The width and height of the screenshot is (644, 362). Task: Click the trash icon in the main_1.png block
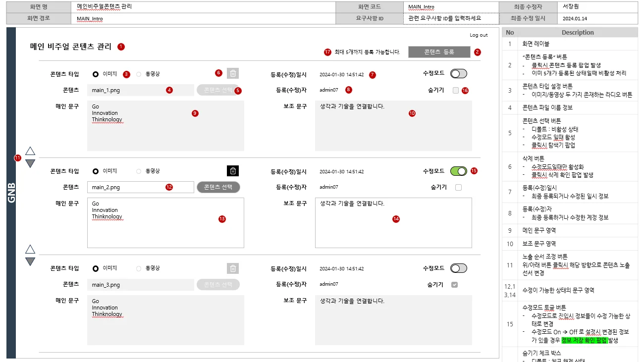233,73
